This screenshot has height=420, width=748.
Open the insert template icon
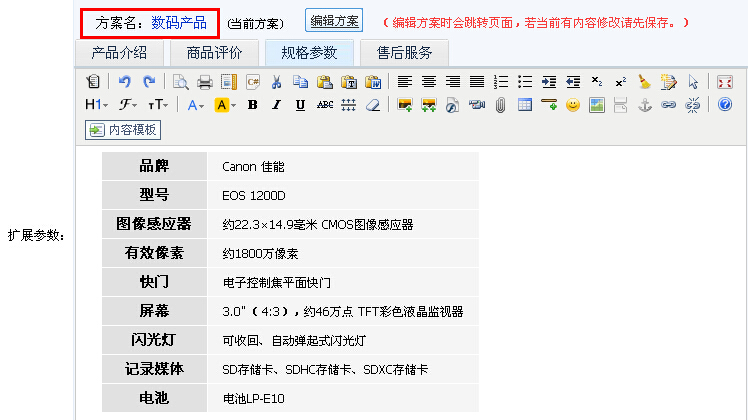pyautogui.click(x=229, y=82)
